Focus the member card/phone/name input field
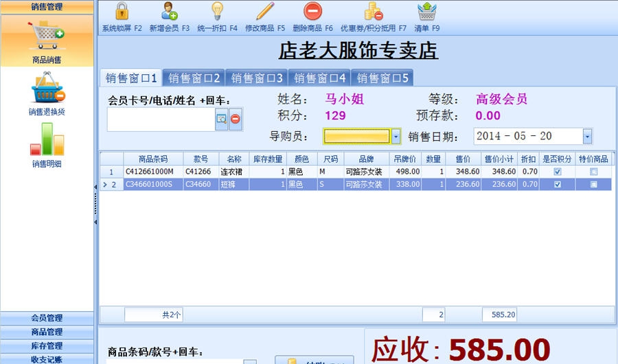This screenshot has width=618, height=364. tap(161, 119)
